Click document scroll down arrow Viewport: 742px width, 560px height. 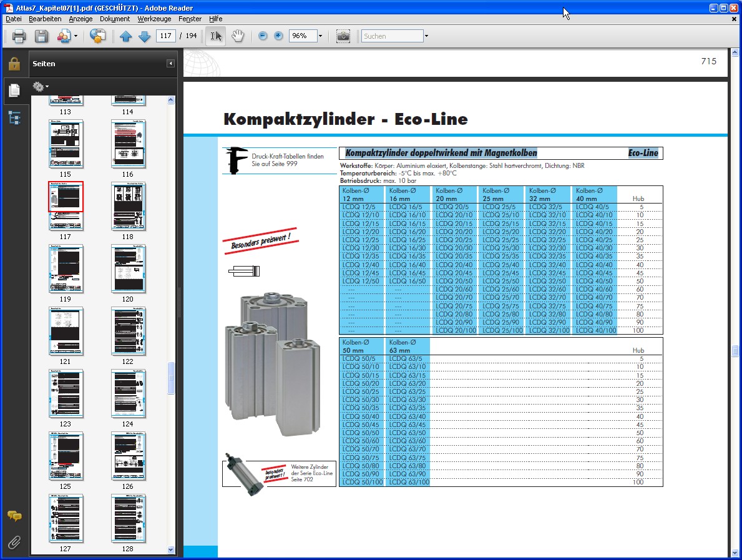click(735, 553)
